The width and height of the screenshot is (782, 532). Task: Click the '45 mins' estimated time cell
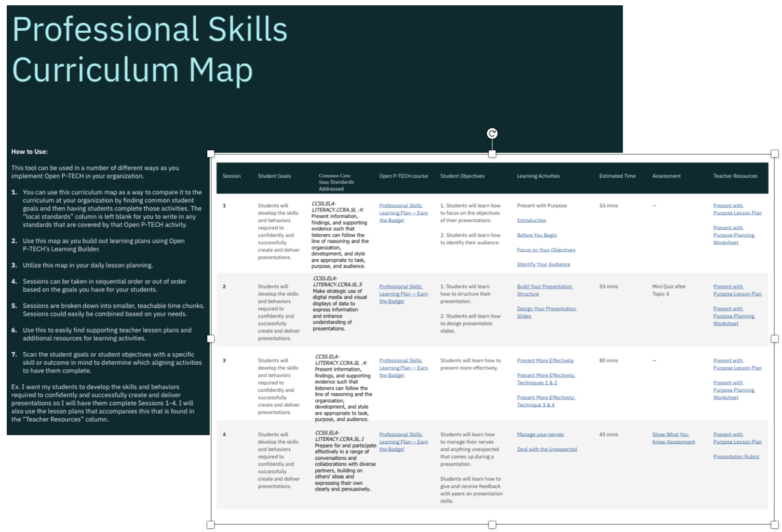(x=608, y=435)
